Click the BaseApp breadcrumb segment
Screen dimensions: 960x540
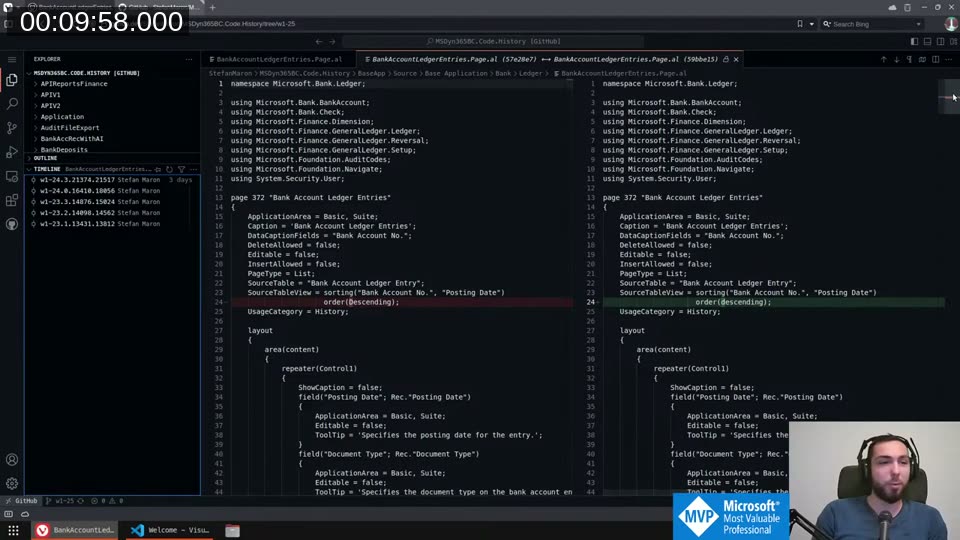(371, 73)
